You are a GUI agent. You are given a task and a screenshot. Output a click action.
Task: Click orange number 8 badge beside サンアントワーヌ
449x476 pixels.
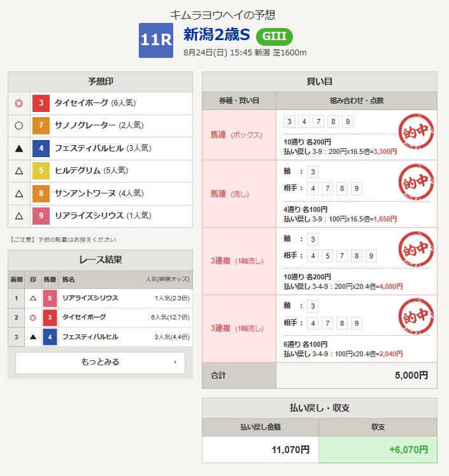[41, 193]
